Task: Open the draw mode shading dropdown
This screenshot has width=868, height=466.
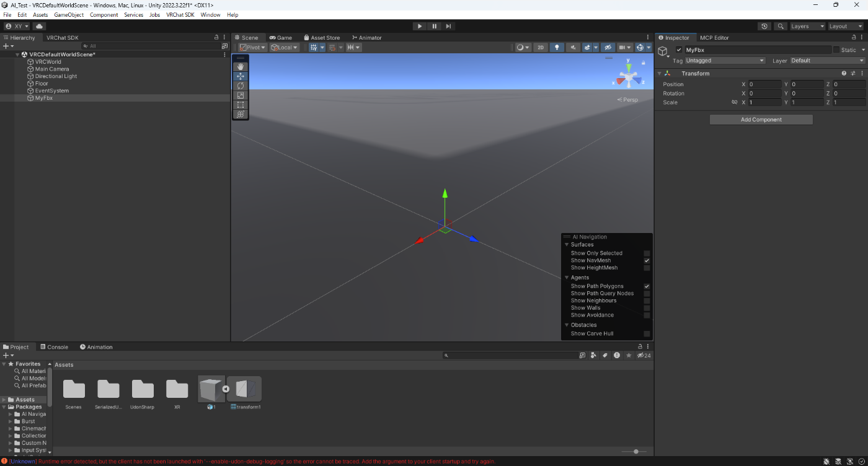Action: pos(523,47)
